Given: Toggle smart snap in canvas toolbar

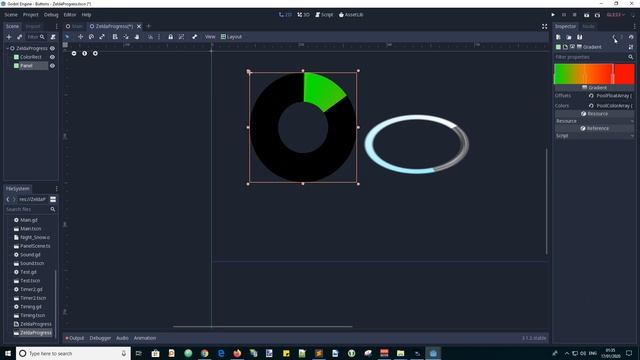Looking at the screenshot, I should [150, 37].
